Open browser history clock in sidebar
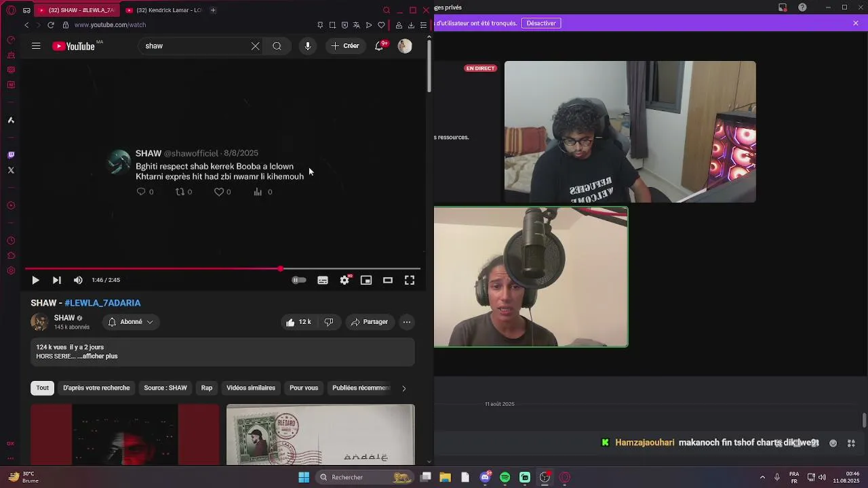 coord(11,241)
